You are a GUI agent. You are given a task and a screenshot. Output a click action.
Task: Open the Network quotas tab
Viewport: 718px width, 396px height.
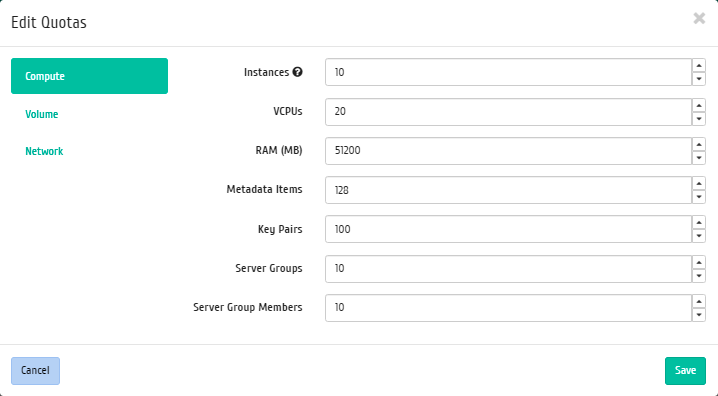pyautogui.click(x=44, y=151)
